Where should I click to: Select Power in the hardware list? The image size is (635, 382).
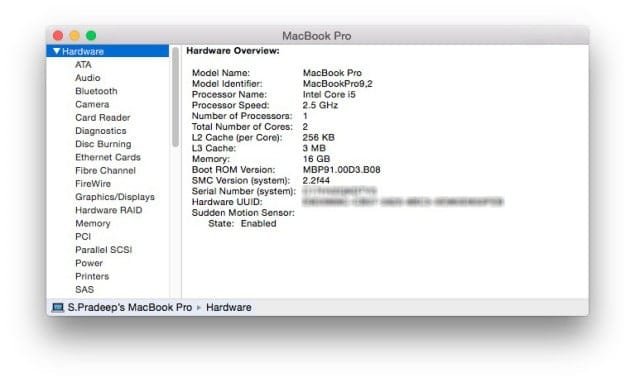89,263
